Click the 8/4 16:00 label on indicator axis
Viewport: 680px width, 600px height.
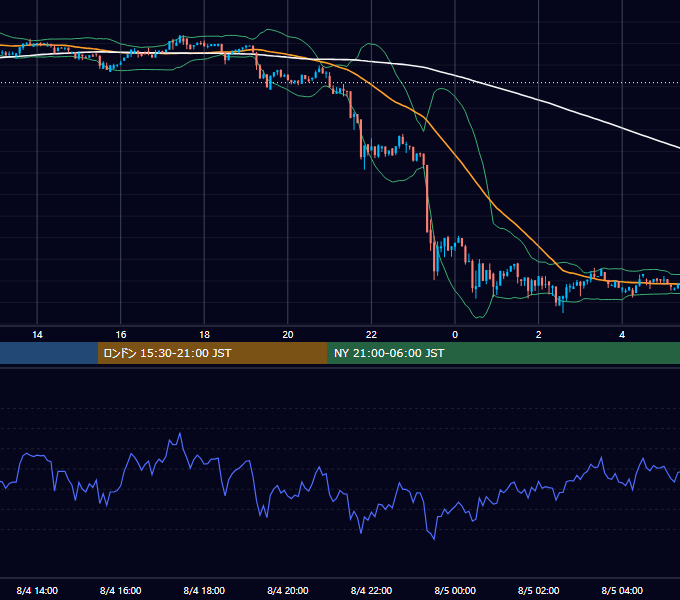point(121,591)
